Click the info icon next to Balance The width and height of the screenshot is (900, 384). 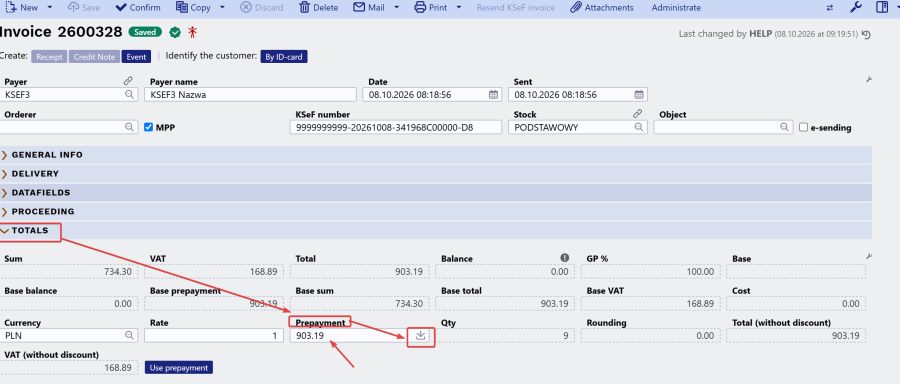pos(565,258)
